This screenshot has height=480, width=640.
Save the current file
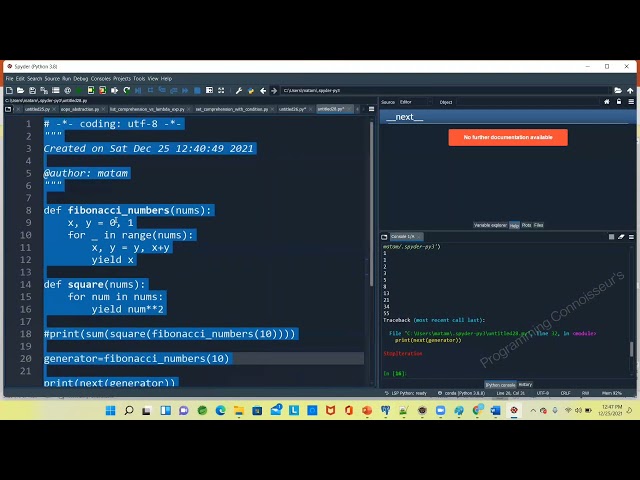click(x=32, y=90)
